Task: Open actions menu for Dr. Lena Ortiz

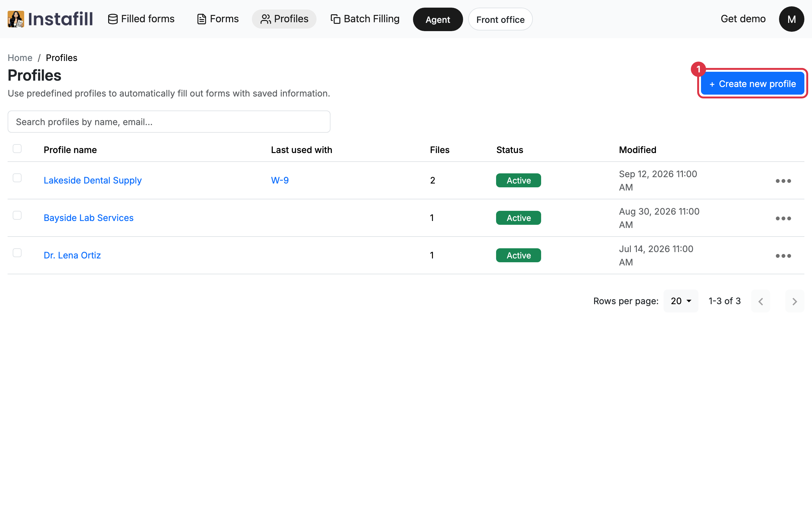Action: tap(783, 256)
